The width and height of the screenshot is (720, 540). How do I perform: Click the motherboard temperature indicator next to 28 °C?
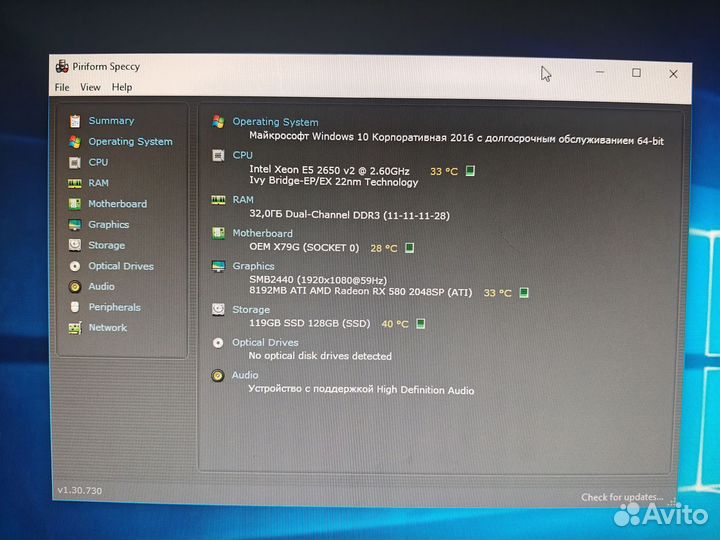tap(409, 248)
